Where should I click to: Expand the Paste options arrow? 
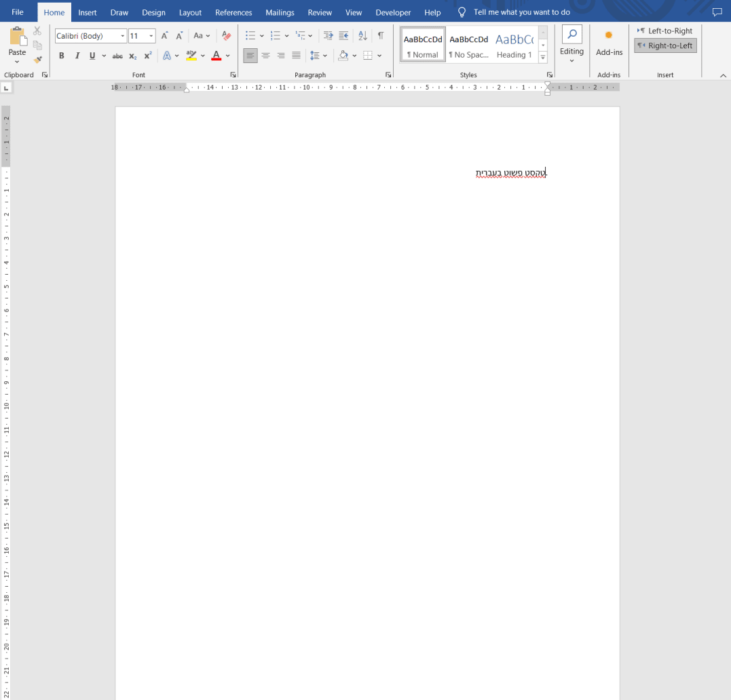click(17, 62)
